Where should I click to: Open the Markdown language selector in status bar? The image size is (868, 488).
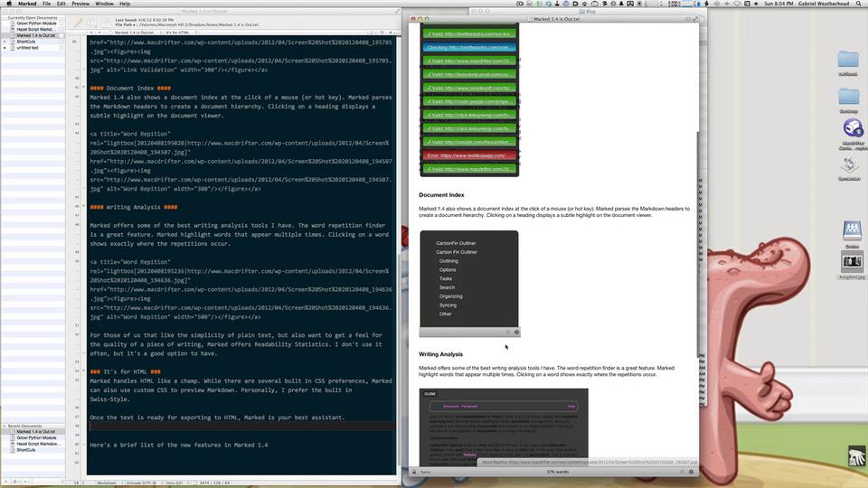[x=107, y=483]
